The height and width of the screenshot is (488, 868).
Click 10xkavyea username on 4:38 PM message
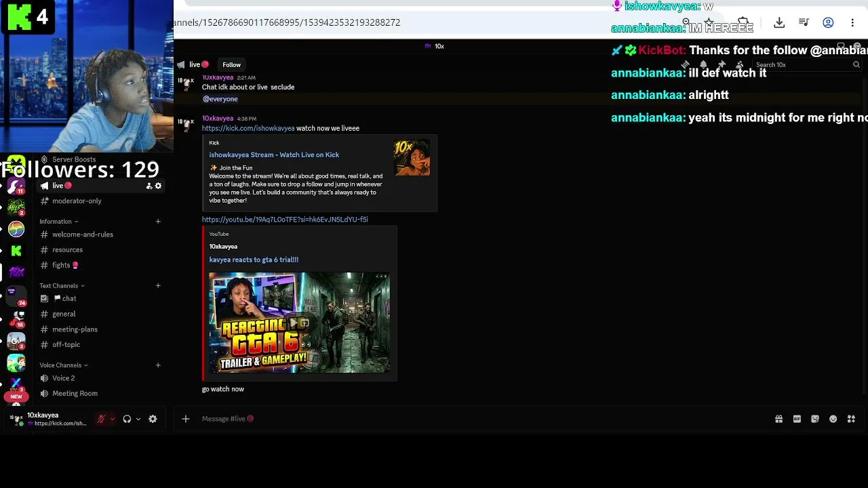[218, 119]
